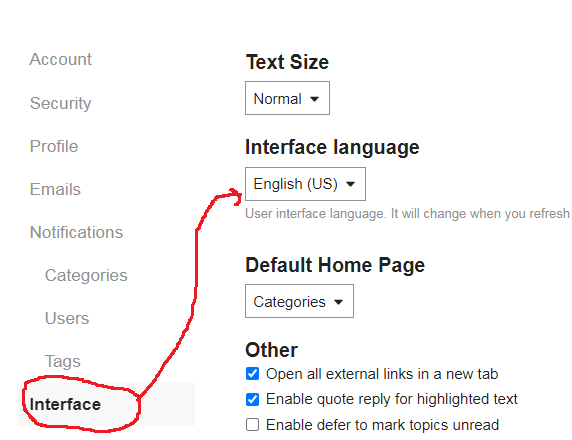Open the Account preferences section
The image size is (572, 440).
click(61, 59)
